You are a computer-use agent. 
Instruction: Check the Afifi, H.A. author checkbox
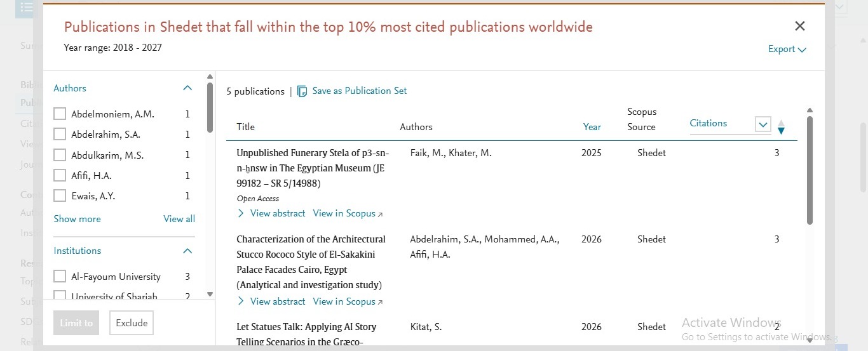coord(60,175)
